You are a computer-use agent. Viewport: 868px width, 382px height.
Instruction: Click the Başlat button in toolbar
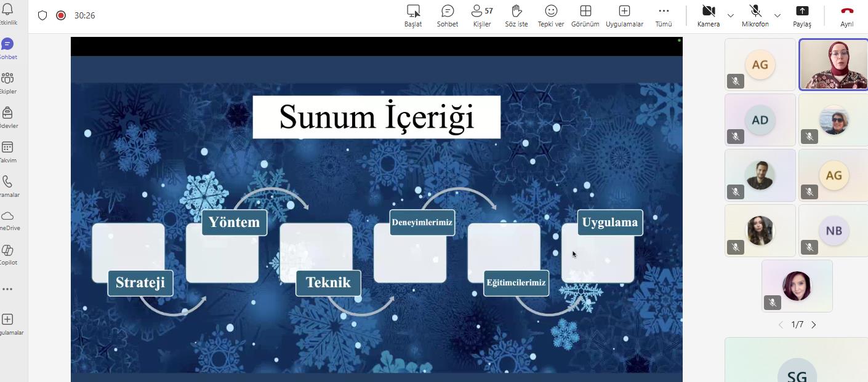[413, 15]
